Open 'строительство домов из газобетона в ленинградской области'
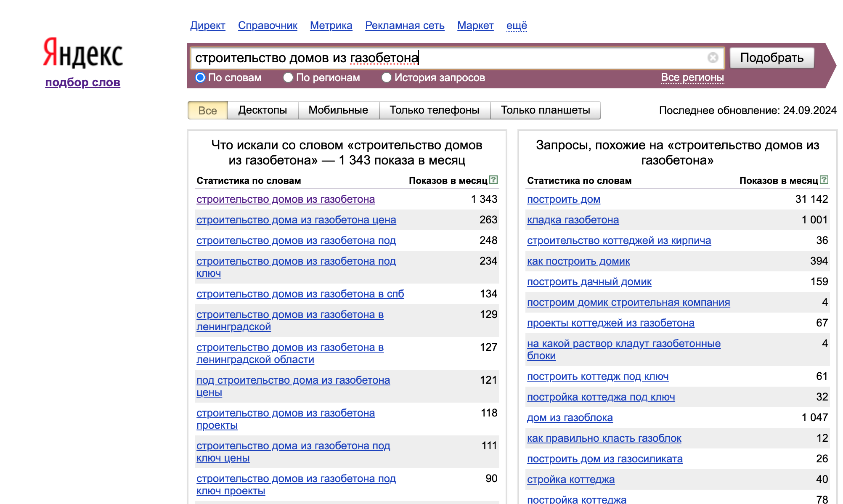 pos(290,353)
